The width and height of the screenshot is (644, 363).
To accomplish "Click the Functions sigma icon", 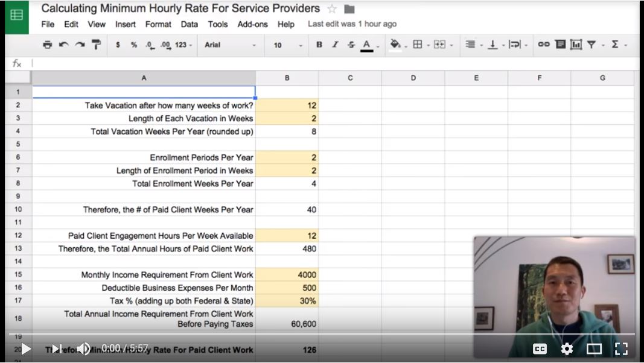I will tap(617, 45).
